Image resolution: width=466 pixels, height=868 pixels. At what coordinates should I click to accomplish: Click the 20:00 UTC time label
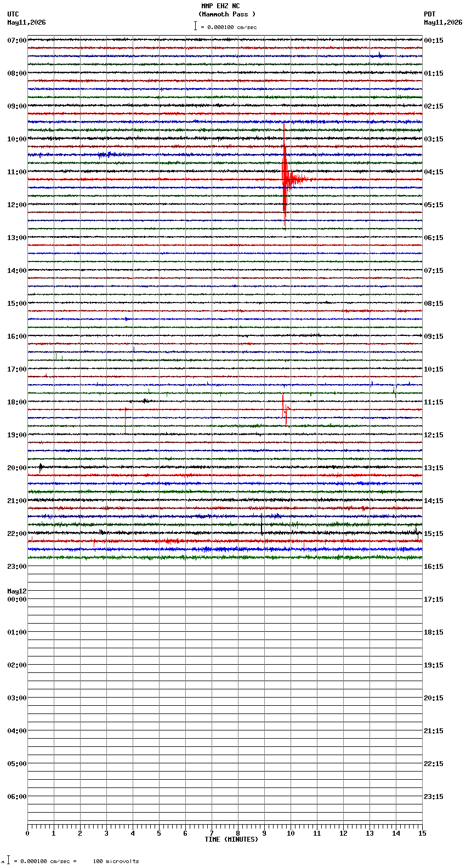click(x=17, y=468)
